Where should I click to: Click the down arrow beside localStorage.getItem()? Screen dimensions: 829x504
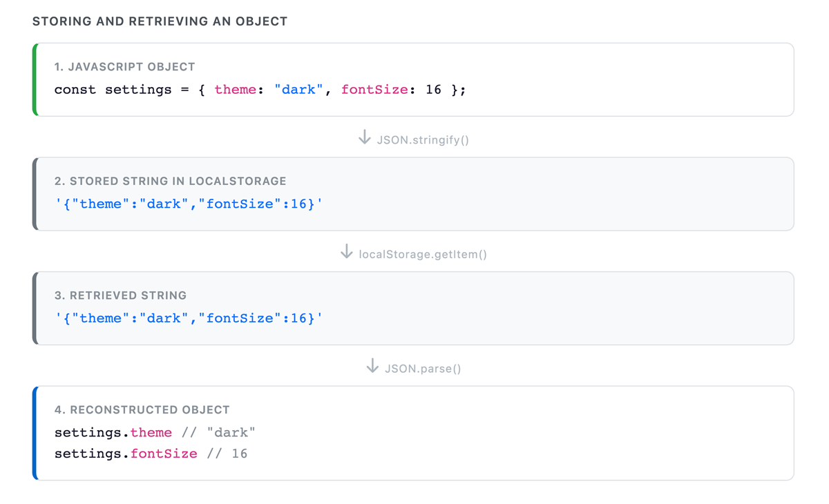pos(347,253)
